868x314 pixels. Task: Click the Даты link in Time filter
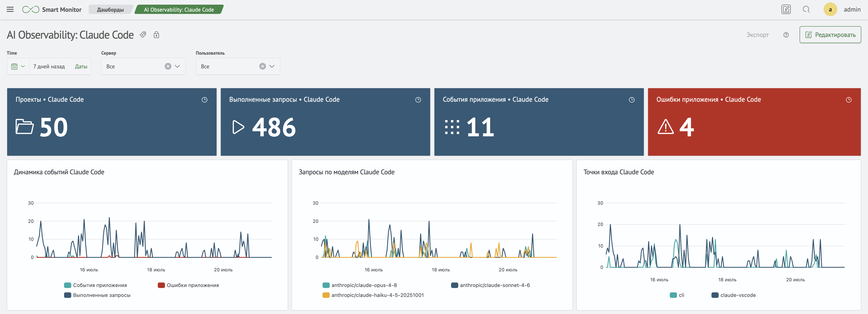pos(81,66)
